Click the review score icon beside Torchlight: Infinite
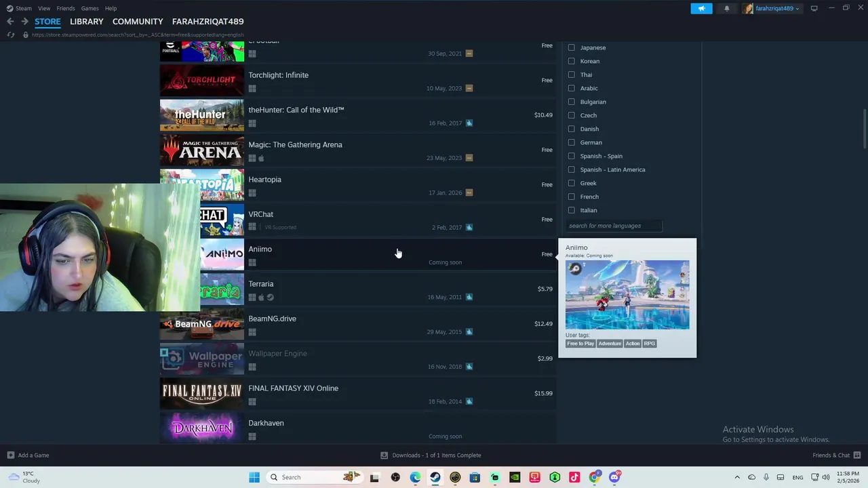This screenshot has width=868, height=488. [469, 88]
